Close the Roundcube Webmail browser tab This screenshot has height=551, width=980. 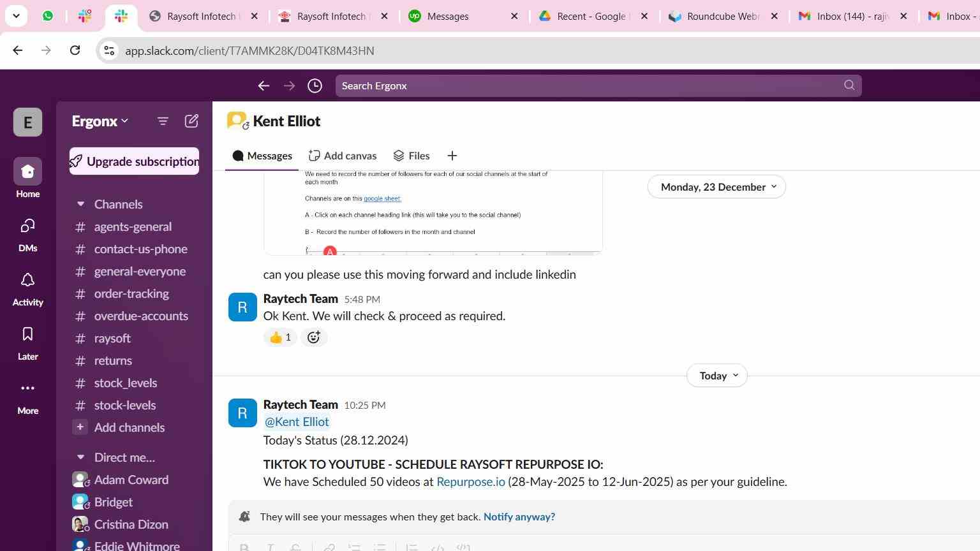click(774, 16)
